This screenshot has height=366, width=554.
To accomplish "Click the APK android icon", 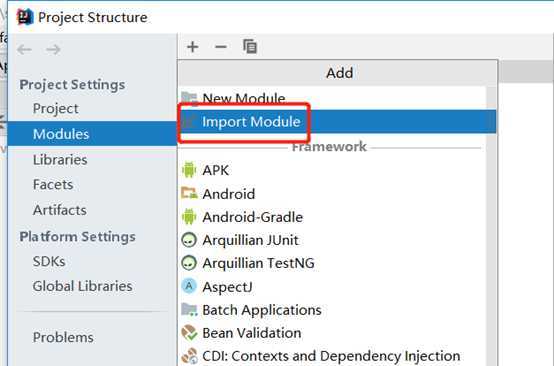I will [x=189, y=170].
